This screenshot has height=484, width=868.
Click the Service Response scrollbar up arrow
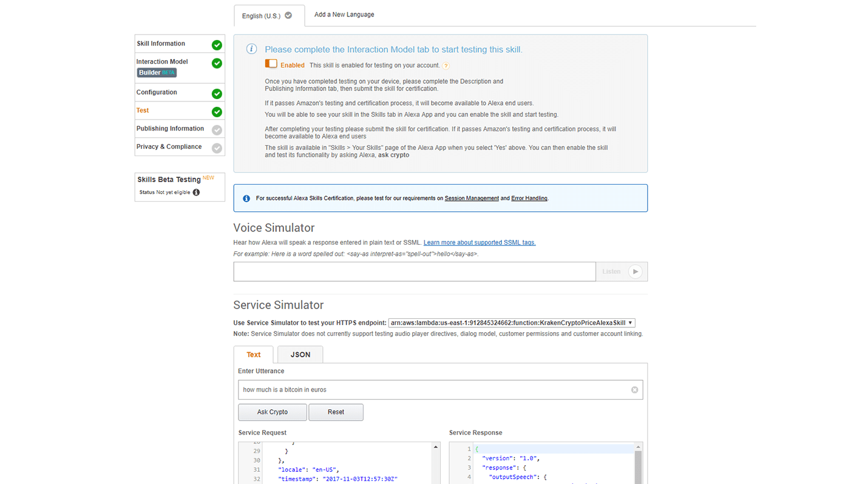[638, 447]
